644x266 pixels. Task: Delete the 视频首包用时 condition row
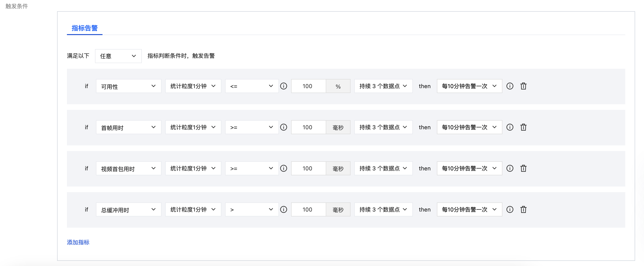523,168
